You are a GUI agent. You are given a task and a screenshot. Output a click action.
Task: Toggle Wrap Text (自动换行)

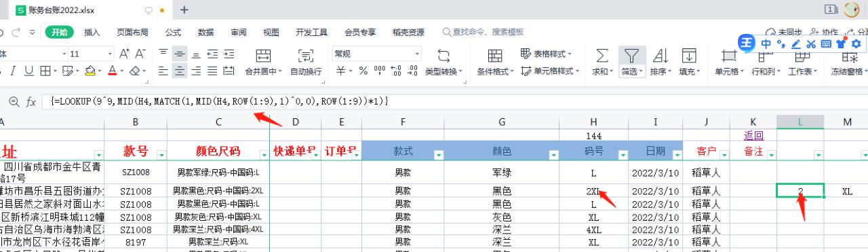pos(306,56)
